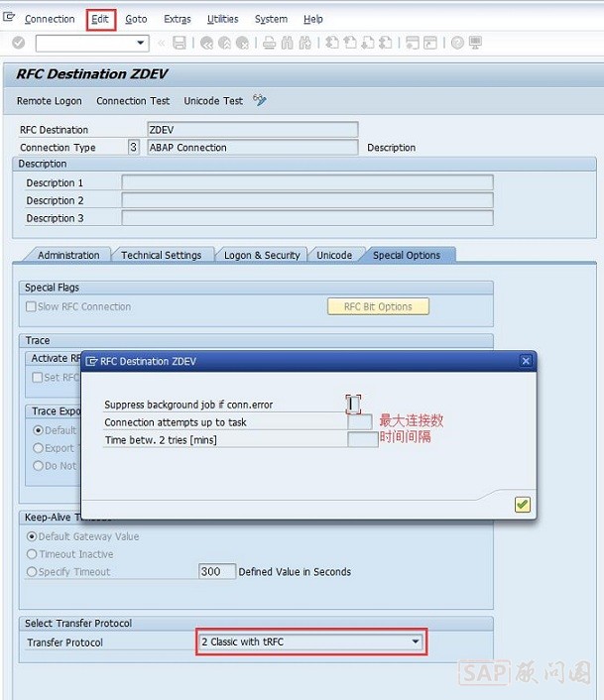Screen dimensions: 604x700
Task: Open the System menu
Action: (271, 19)
